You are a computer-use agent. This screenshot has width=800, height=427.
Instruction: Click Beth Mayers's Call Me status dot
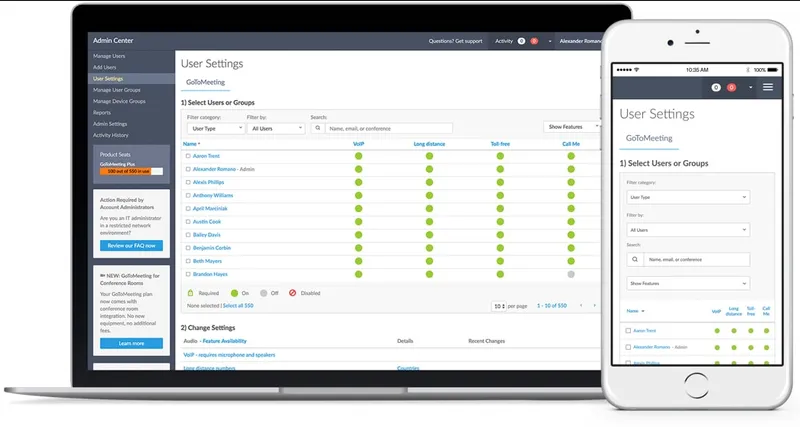click(x=571, y=261)
